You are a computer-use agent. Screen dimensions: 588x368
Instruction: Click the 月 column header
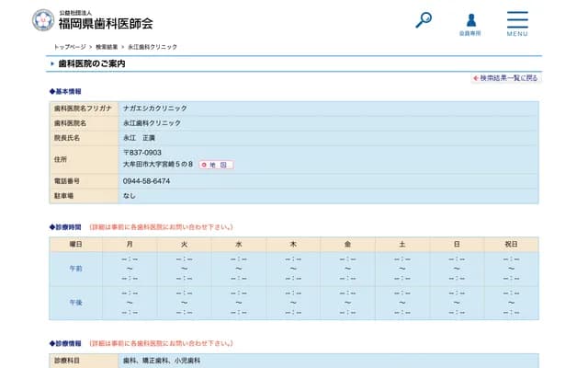[x=130, y=244]
